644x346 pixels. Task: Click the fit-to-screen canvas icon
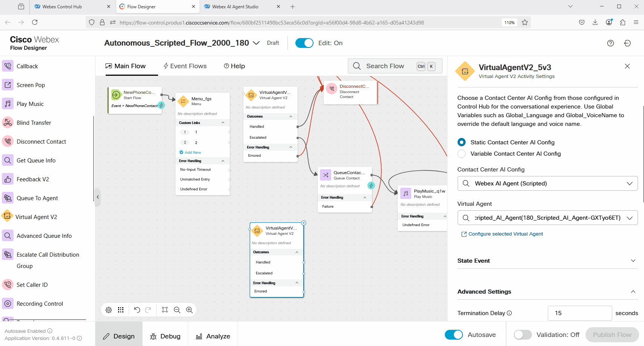pos(165,310)
